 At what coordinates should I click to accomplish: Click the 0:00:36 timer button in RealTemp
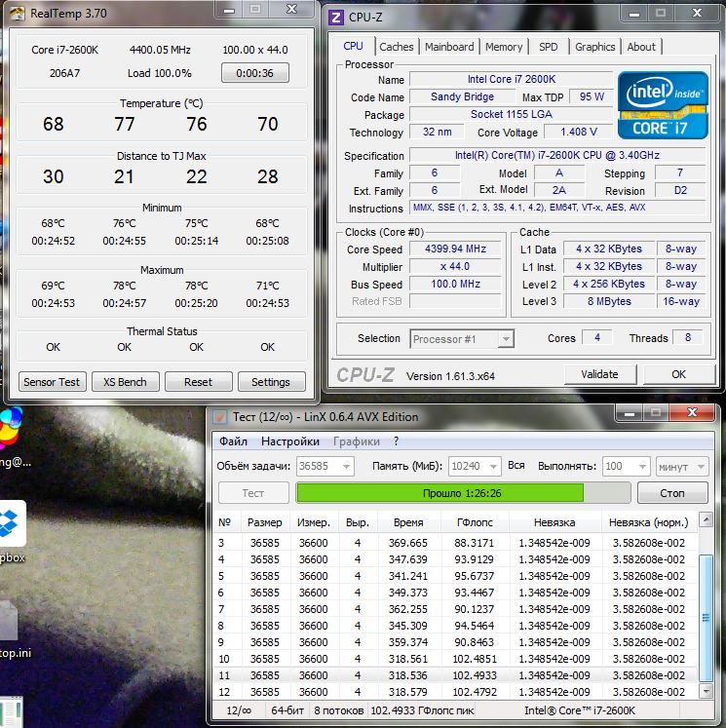[x=255, y=73]
